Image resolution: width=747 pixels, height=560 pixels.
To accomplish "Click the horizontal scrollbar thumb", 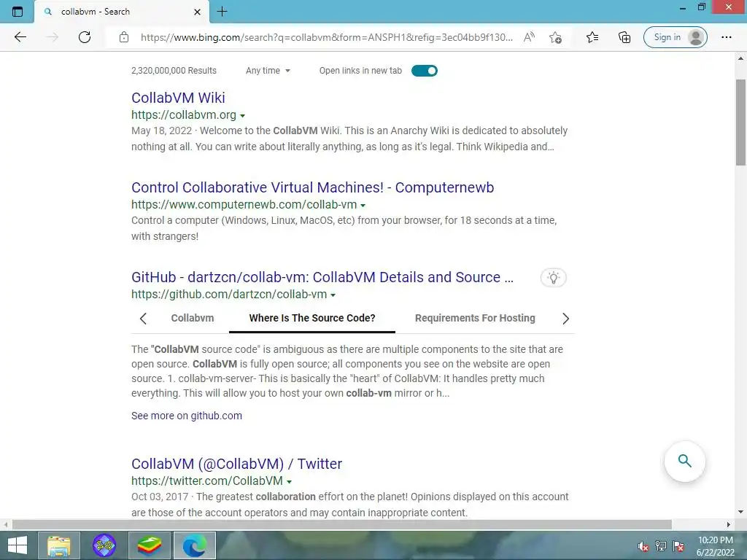I will (x=341, y=525).
